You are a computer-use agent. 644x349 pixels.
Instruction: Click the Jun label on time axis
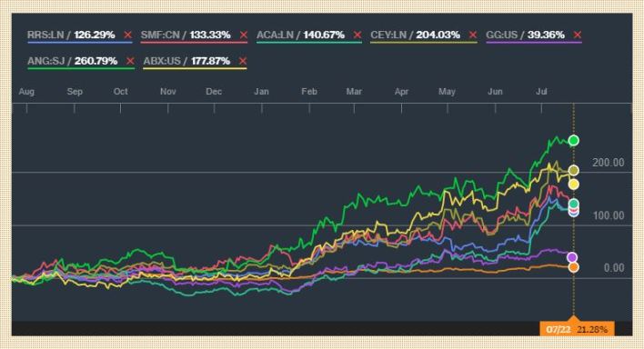495,92
